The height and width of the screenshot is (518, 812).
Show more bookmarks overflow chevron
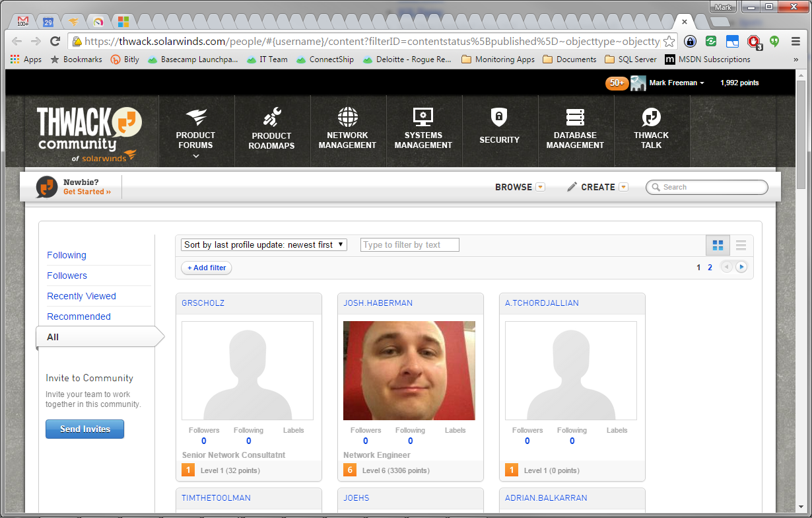pos(795,59)
